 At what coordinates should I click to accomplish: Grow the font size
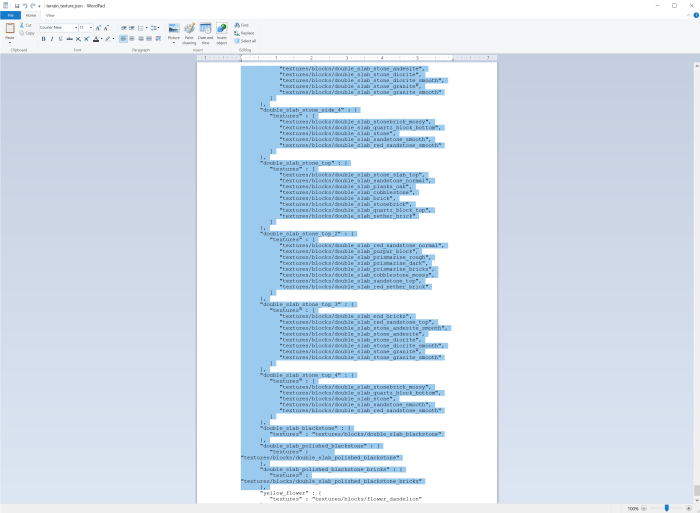[98, 28]
